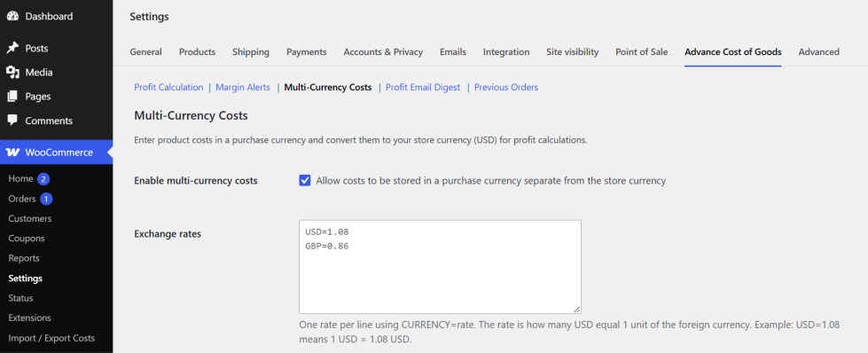Open the Extensions submenu item
The image size is (868, 353).
29,318
